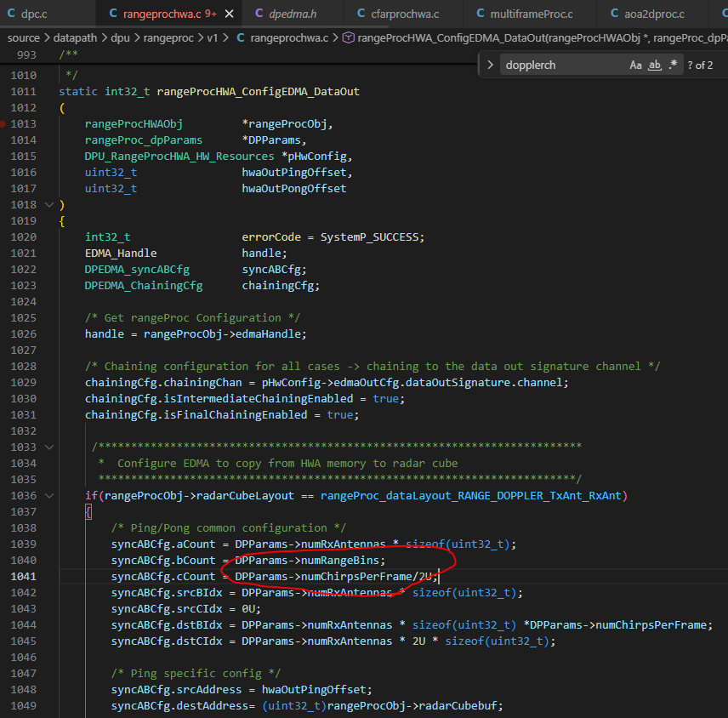The height and width of the screenshot is (718, 728).
Task: Toggle Match Case in the find widget
Action: (x=635, y=65)
